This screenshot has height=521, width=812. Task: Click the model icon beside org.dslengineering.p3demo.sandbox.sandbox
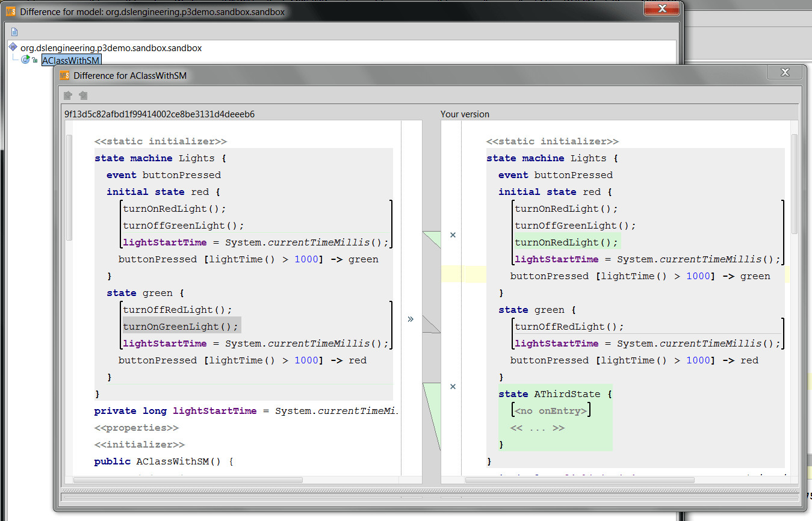click(x=13, y=47)
